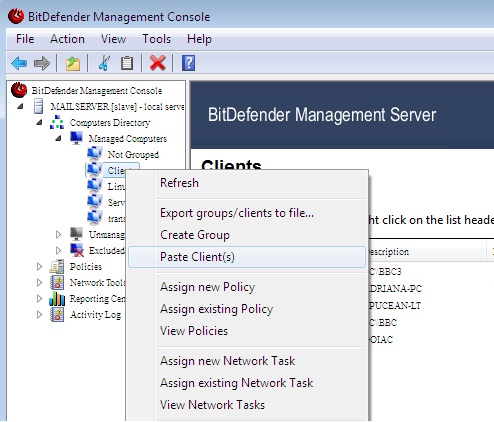Select Paste Client(s) menu entry

tap(247, 257)
